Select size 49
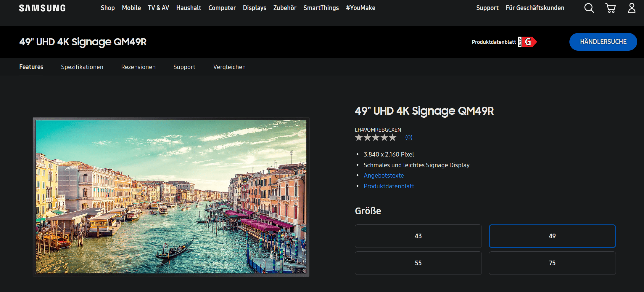This screenshot has width=644, height=292. tap(552, 236)
